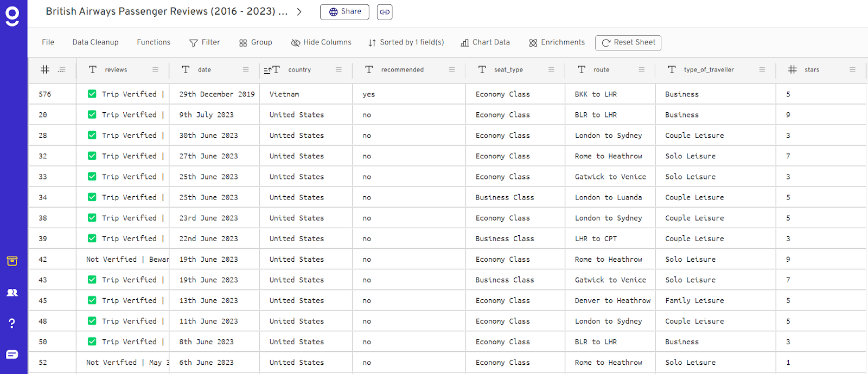The height and width of the screenshot is (374, 868).
Task: Click the Trip Verified checkbox in row 34
Action: point(92,197)
